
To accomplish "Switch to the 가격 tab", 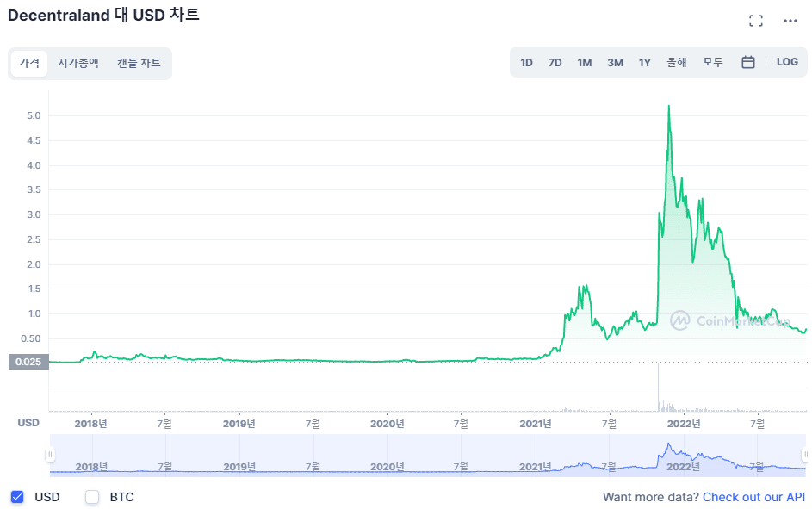I will [29, 63].
